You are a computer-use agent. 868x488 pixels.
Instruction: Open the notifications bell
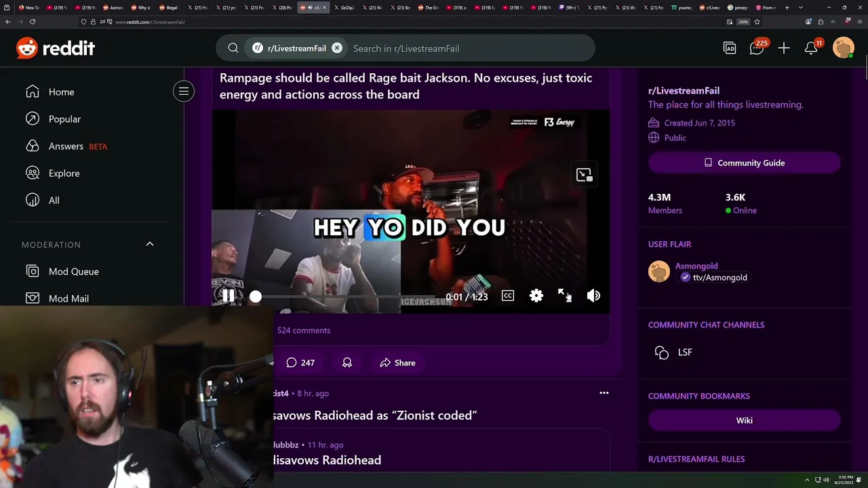(x=812, y=48)
